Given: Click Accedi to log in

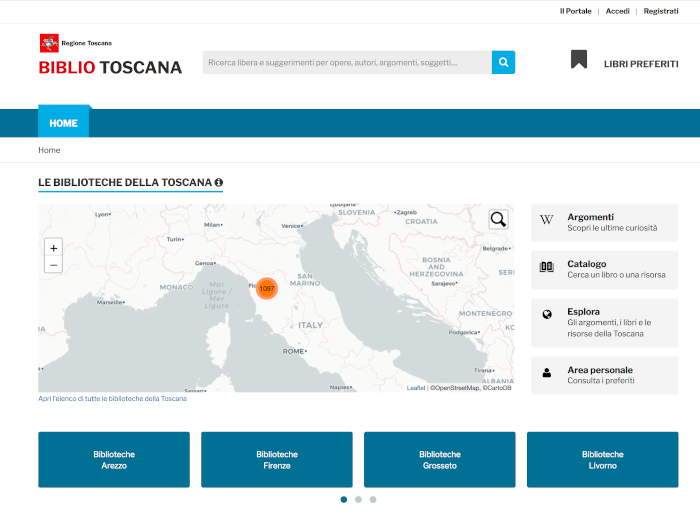Looking at the screenshot, I should [x=617, y=11].
